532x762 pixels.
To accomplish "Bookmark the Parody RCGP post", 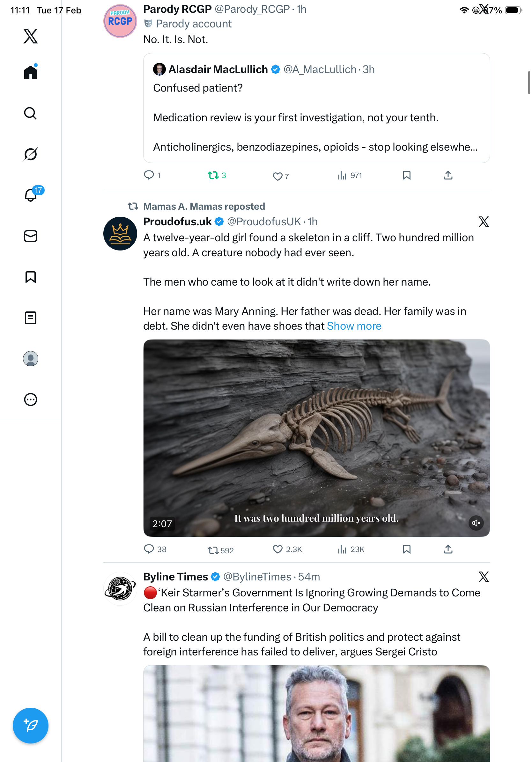I will click(x=406, y=175).
